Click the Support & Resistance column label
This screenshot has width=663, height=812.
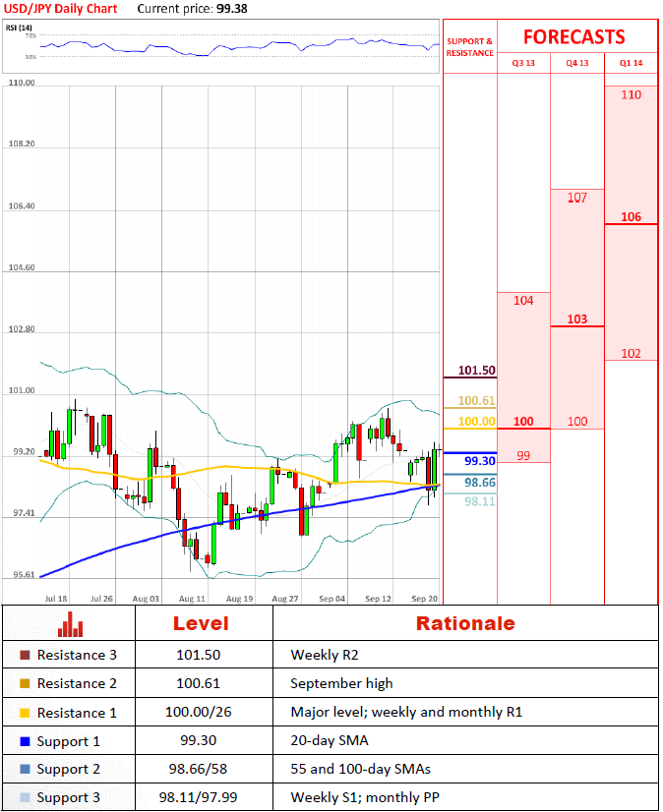click(x=470, y=47)
